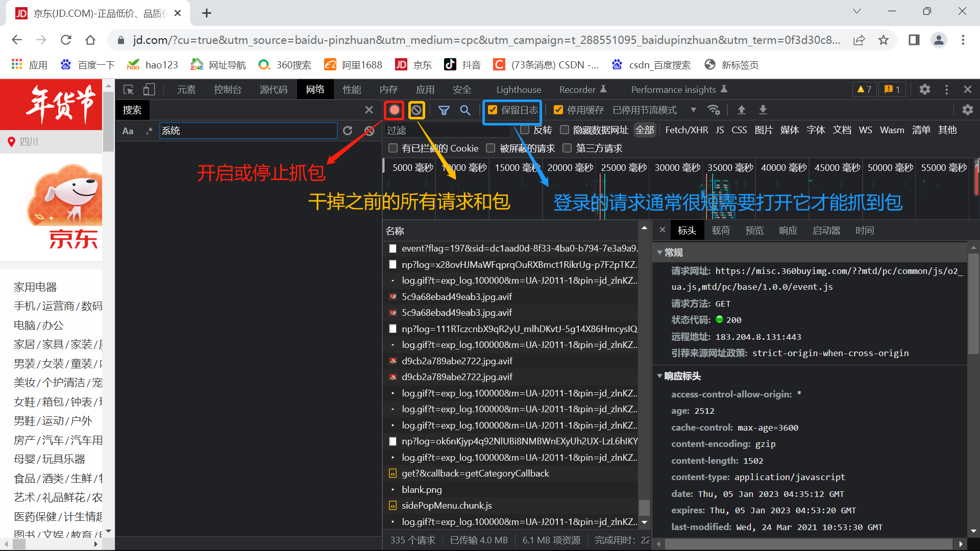Open 百度一下 bookmark

click(87, 65)
